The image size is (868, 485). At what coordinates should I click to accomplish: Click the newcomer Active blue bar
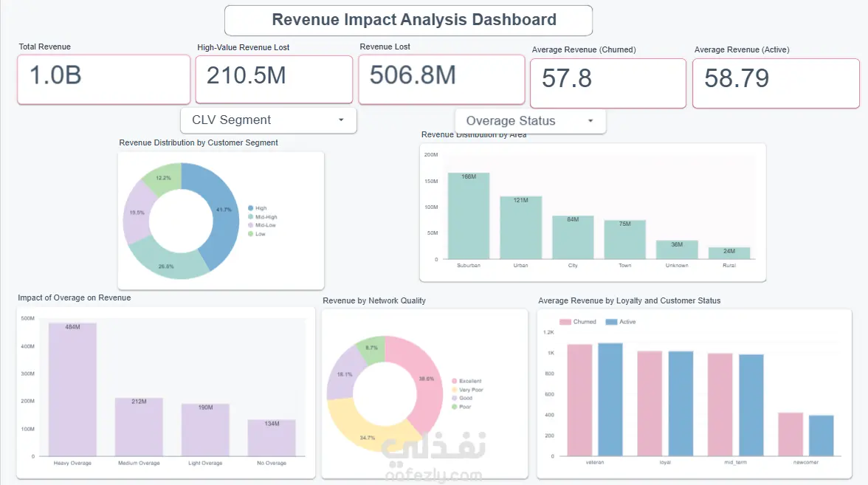[x=821, y=436]
